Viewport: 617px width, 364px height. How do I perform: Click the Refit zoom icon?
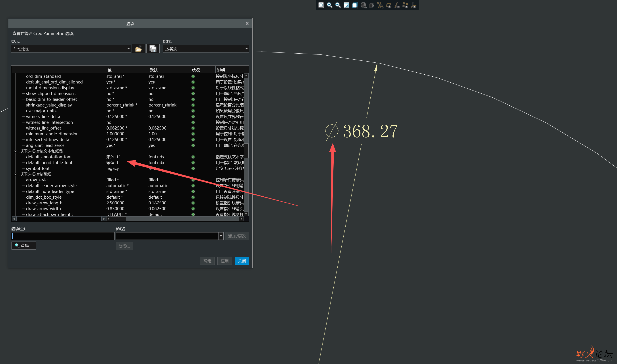321,5
